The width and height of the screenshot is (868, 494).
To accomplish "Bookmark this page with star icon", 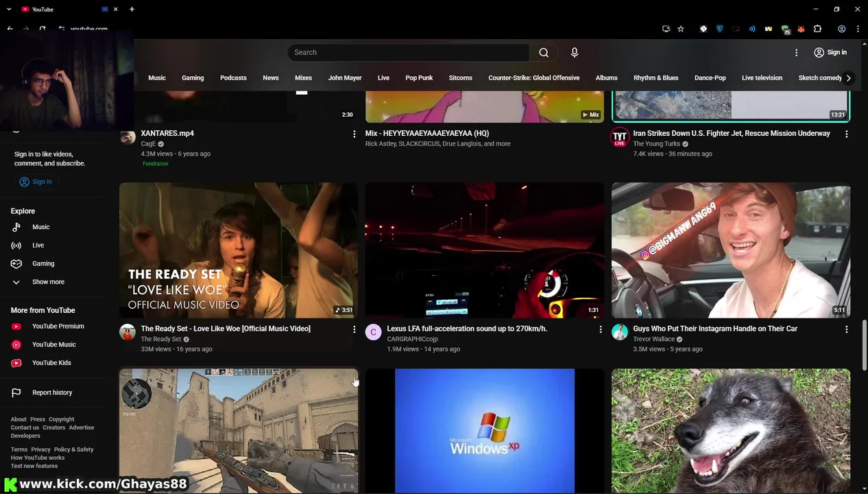I will (x=681, y=29).
